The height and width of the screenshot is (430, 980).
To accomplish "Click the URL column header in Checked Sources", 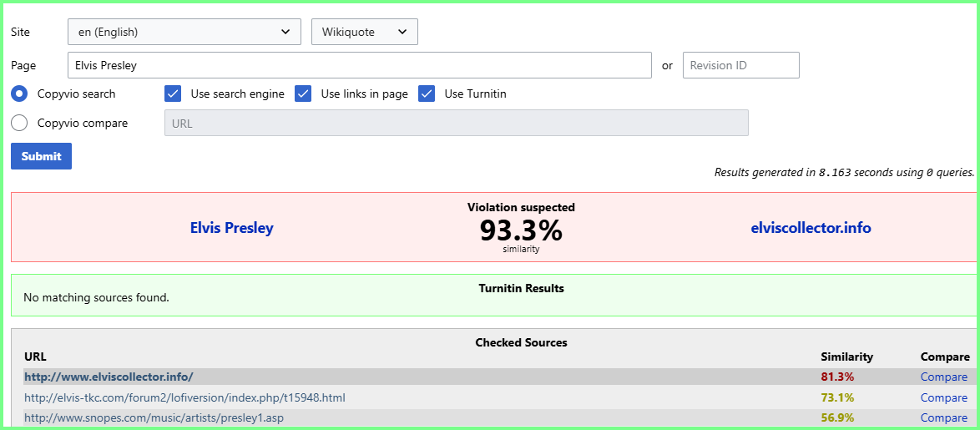I will (x=35, y=357).
